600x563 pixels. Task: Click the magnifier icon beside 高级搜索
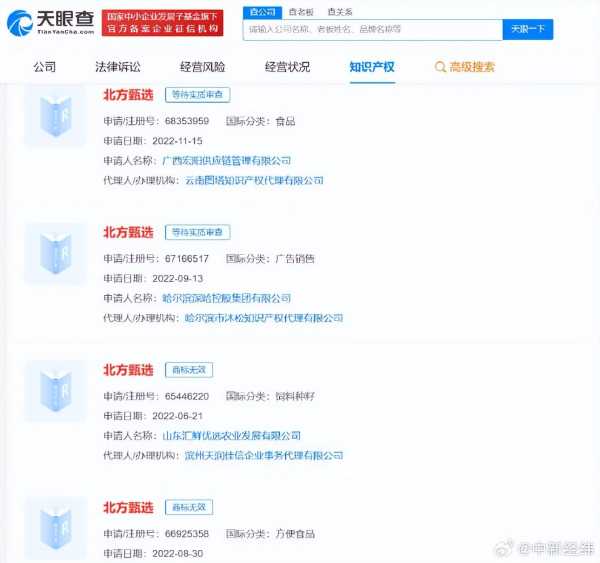[x=440, y=67]
